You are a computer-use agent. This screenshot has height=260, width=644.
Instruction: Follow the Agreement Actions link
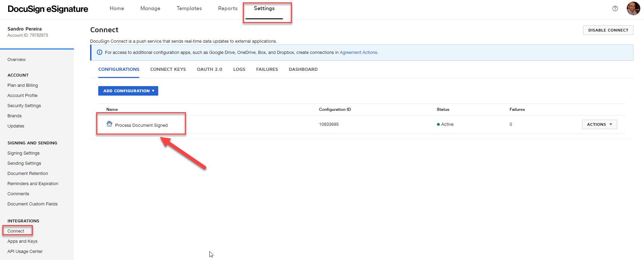358,53
